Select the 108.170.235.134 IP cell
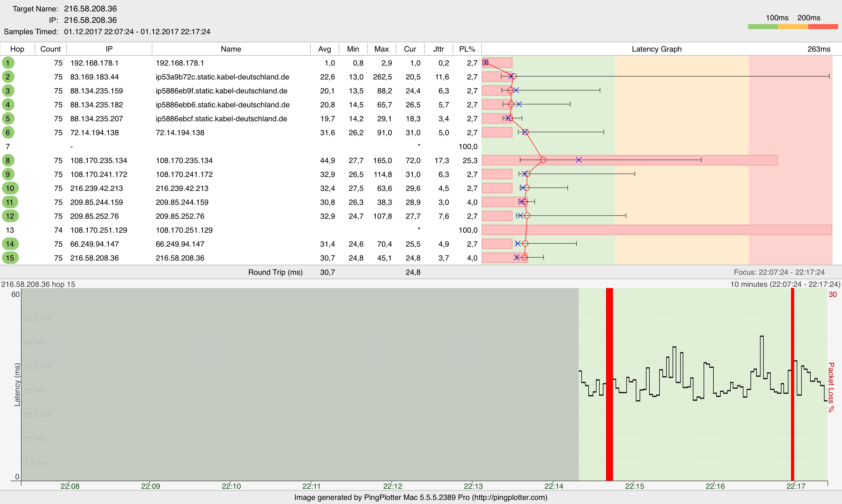Screen dimensions: 842x504 (x=99, y=160)
